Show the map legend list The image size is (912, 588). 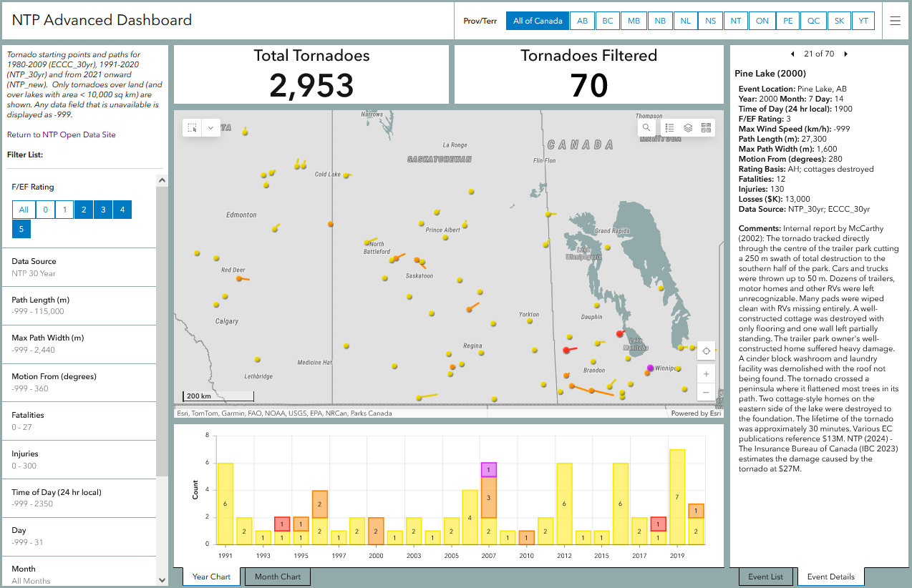(669, 127)
